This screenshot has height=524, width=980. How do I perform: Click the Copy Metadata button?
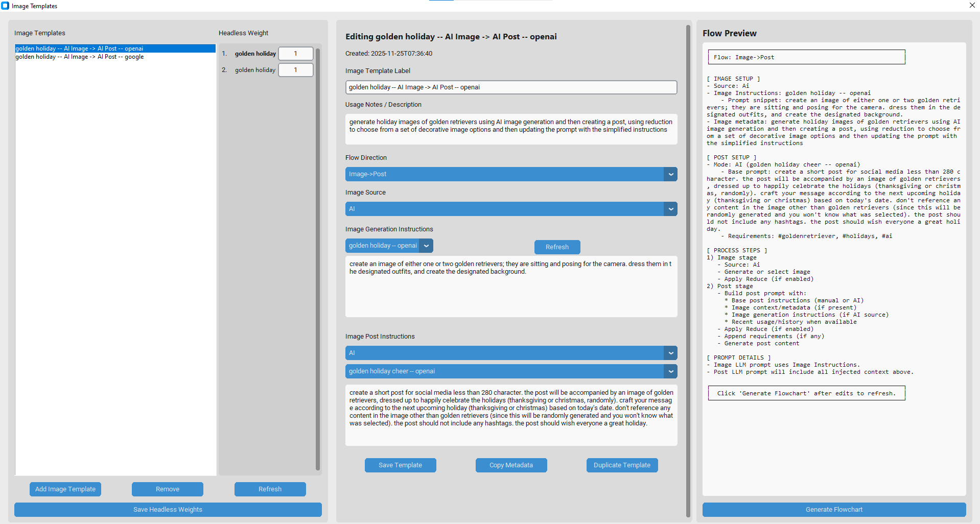coord(511,465)
